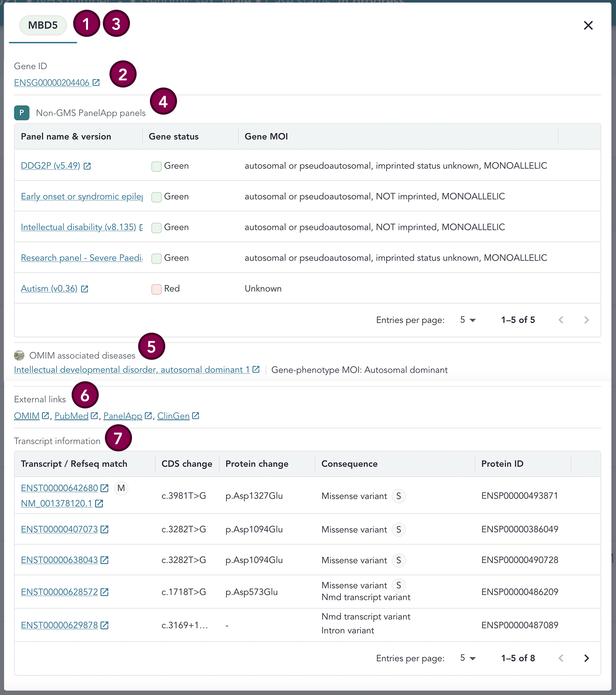The width and height of the screenshot is (616, 695).
Task: Click the PanelApp 'P' icon badge
Action: point(21,113)
